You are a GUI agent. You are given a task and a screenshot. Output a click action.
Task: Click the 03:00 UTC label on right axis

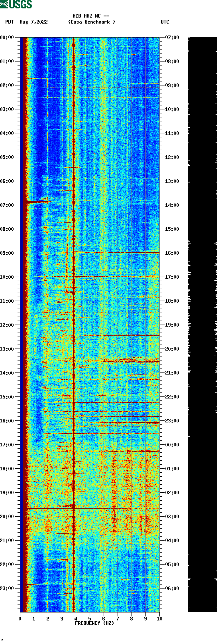pos(172,517)
